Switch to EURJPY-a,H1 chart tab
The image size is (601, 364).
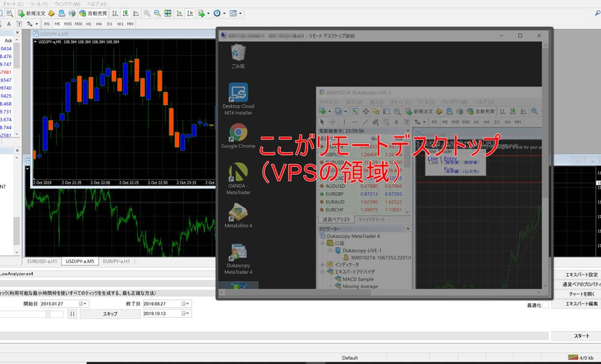tap(117, 261)
